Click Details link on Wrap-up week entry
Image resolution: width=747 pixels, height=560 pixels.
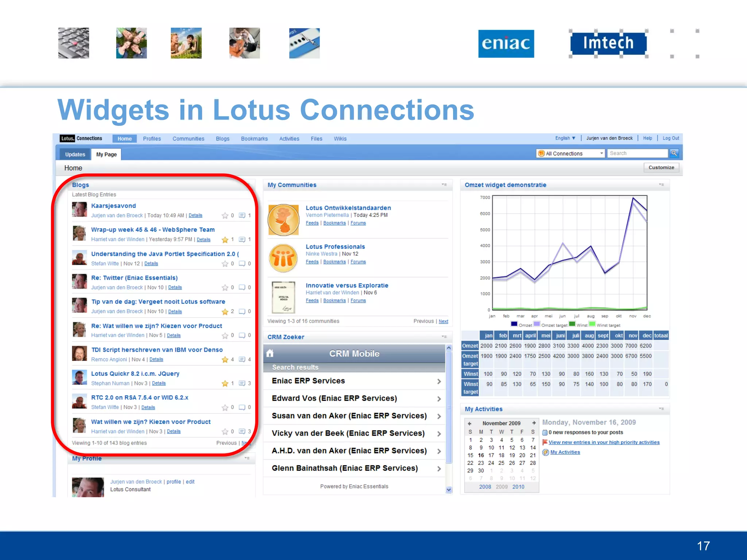point(204,240)
